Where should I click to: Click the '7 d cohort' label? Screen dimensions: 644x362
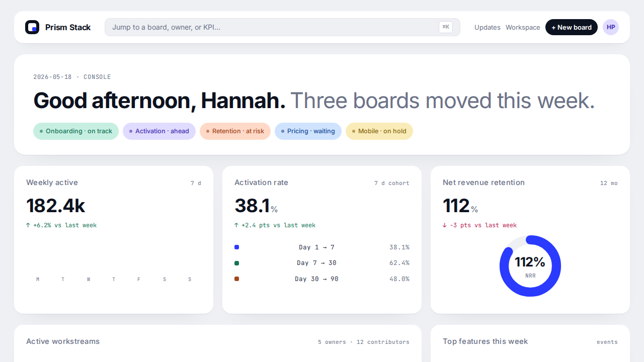click(x=392, y=183)
